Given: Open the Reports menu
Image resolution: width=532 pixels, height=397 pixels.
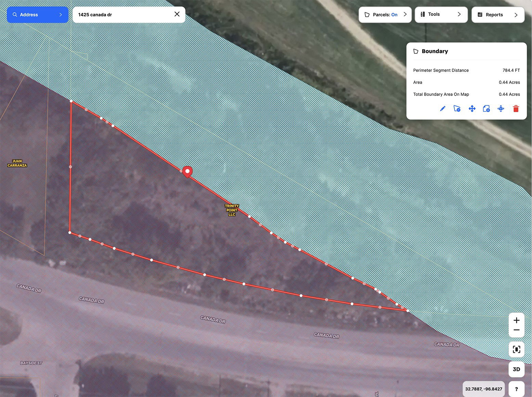Looking at the screenshot, I should pos(498,15).
